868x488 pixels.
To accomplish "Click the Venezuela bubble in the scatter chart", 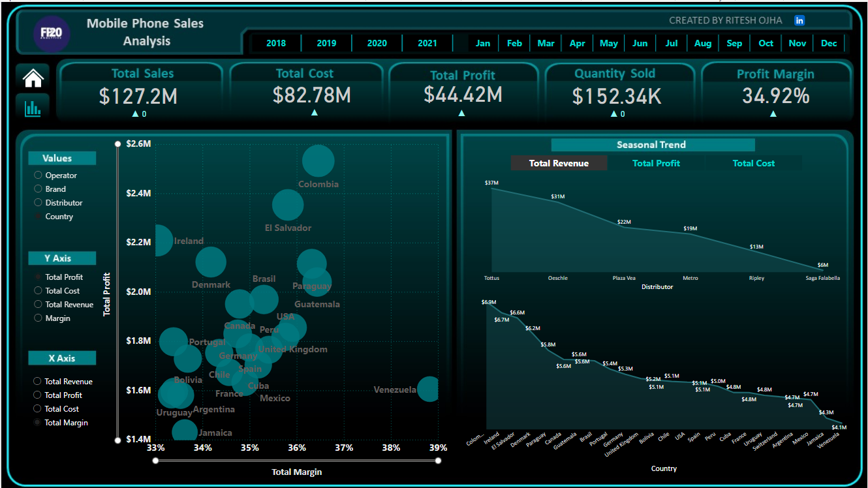I will coord(428,389).
